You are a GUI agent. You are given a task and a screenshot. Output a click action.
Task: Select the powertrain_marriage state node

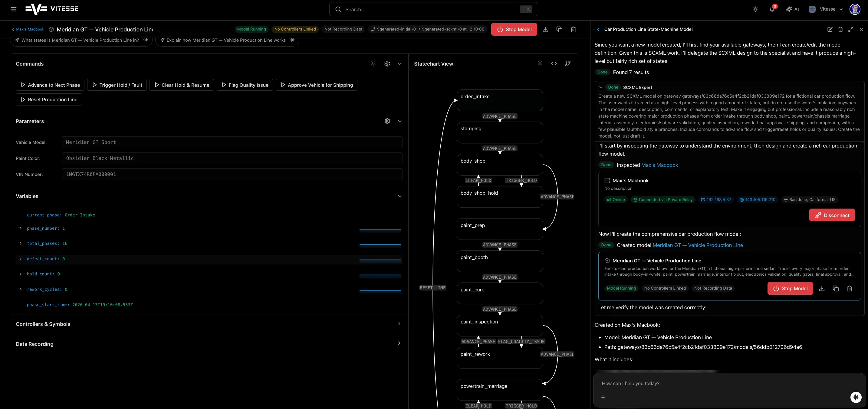(500, 390)
